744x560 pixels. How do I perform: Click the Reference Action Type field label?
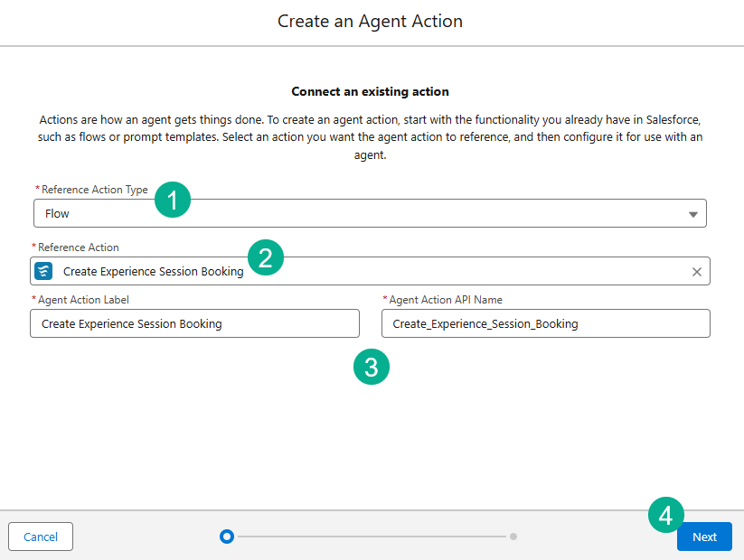94,190
